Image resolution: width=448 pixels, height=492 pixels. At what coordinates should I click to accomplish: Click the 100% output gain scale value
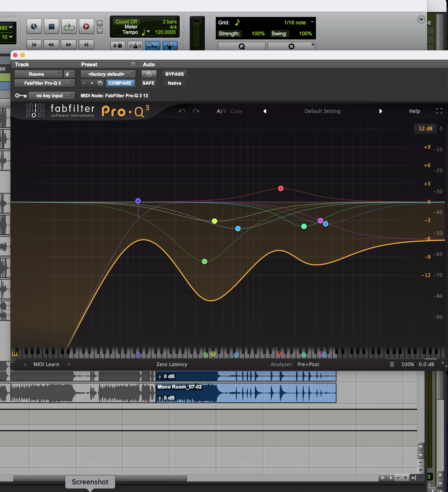pos(408,364)
